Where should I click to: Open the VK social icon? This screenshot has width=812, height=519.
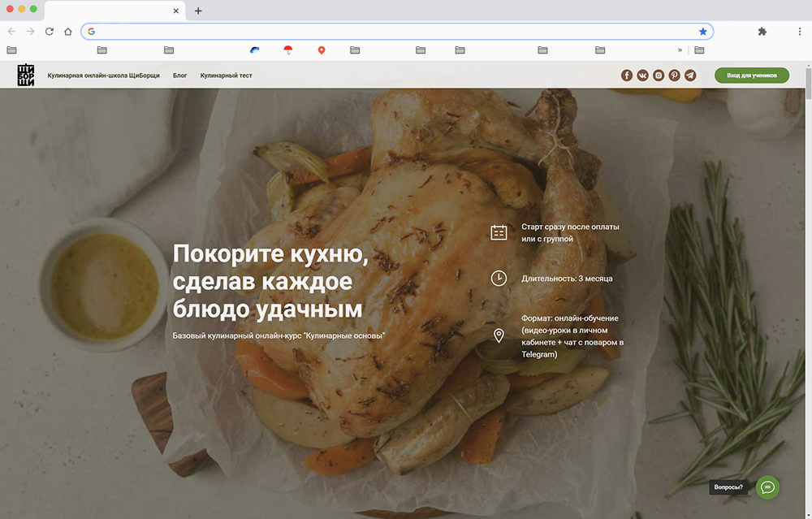642,76
